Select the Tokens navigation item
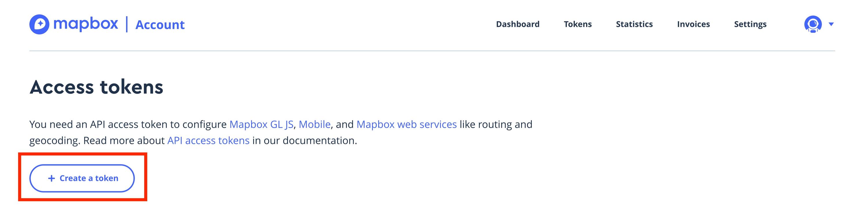Screen dimensions: 868x205 coord(578,24)
